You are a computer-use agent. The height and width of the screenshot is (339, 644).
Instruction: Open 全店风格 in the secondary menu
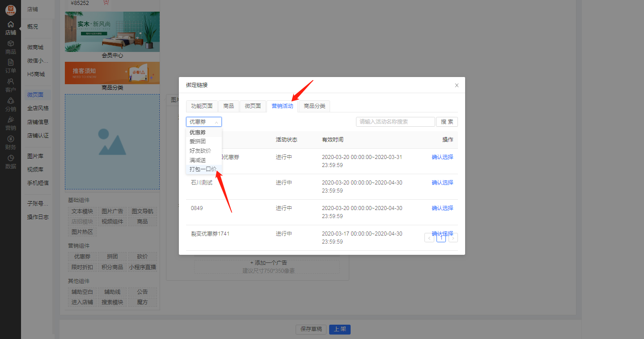38,108
